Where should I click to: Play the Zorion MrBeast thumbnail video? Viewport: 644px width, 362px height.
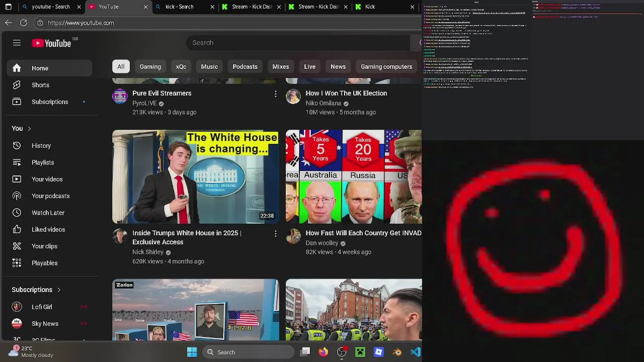(195, 310)
